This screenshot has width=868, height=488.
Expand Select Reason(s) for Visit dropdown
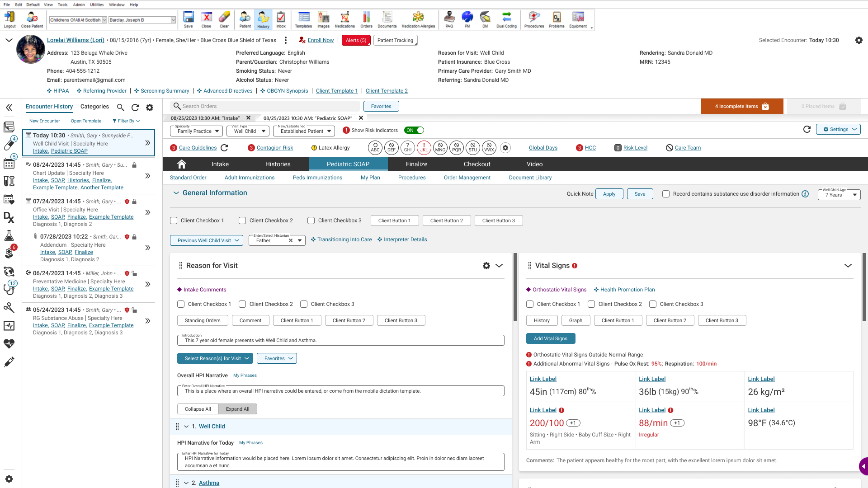pos(214,358)
